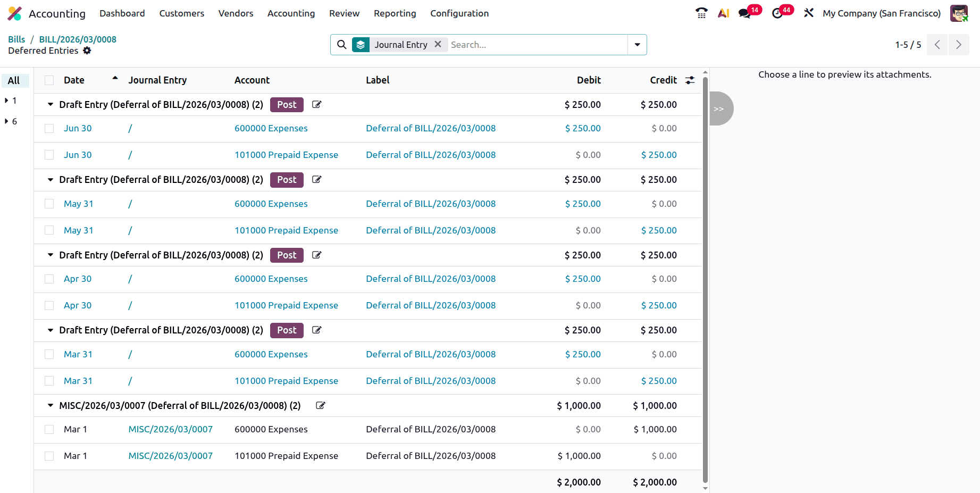This screenshot has height=493, width=980.
Task: Open the user avatar menu
Action: click(x=959, y=13)
